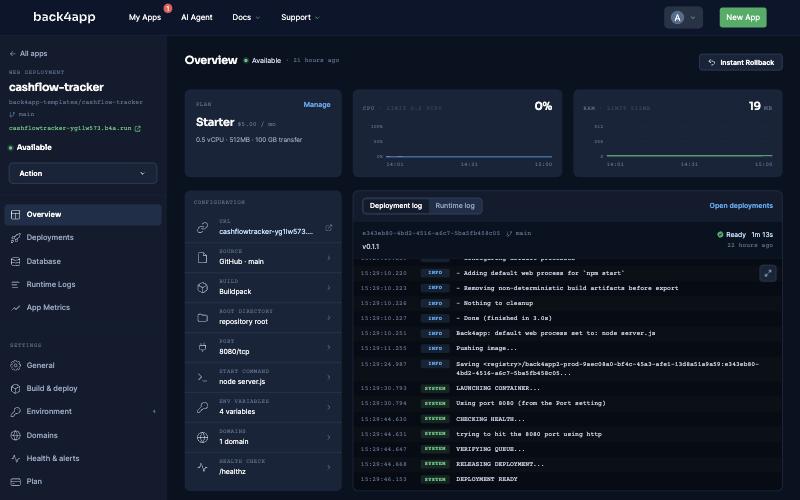
Task: Click the Build & deploy cube icon
Action: coord(15,388)
